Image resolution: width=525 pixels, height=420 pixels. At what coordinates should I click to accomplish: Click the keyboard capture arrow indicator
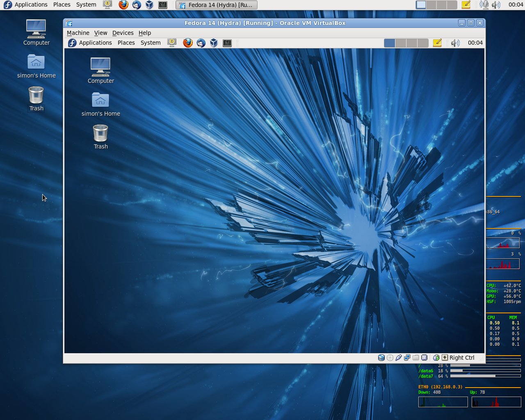(445, 358)
